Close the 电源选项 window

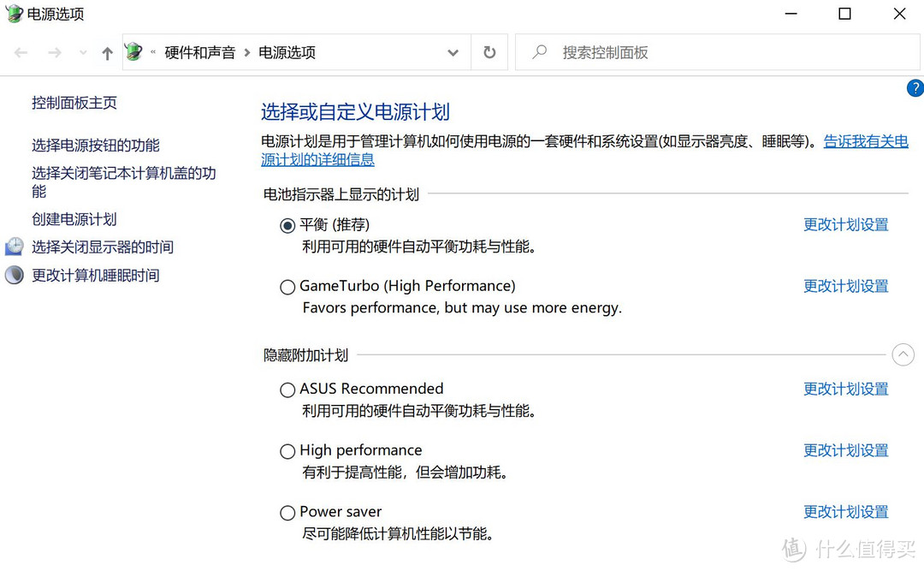click(899, 14)
